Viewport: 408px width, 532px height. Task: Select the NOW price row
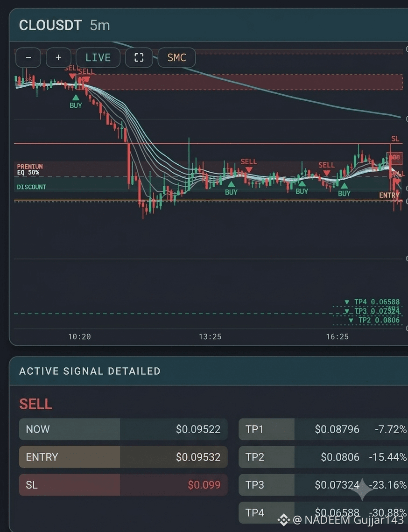click(123, 429)
